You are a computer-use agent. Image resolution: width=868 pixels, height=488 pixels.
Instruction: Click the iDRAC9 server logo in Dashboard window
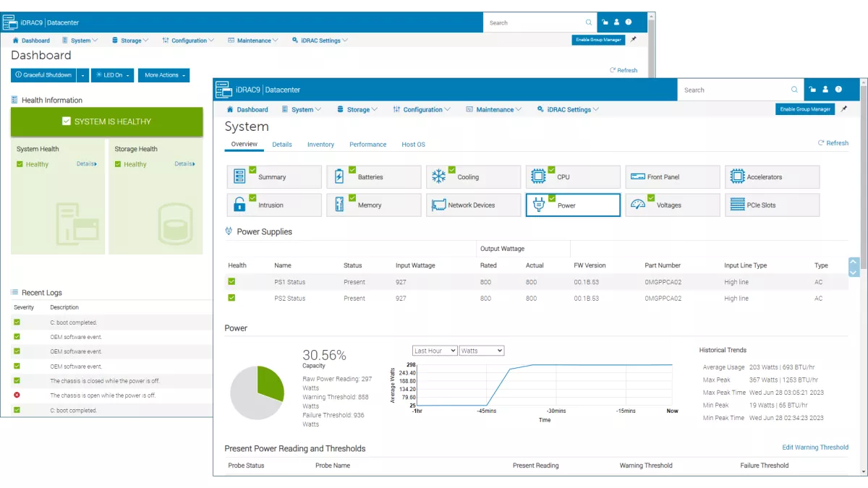pos(9,22)
